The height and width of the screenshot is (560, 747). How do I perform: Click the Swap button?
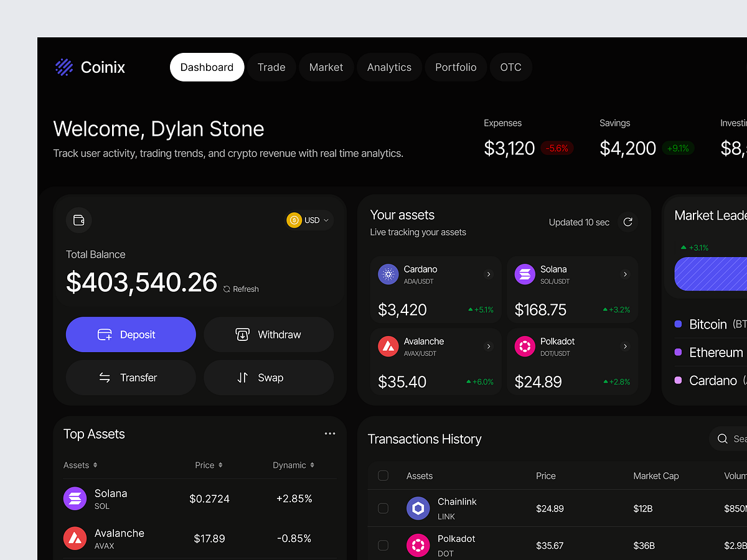[x=269, y=378]
